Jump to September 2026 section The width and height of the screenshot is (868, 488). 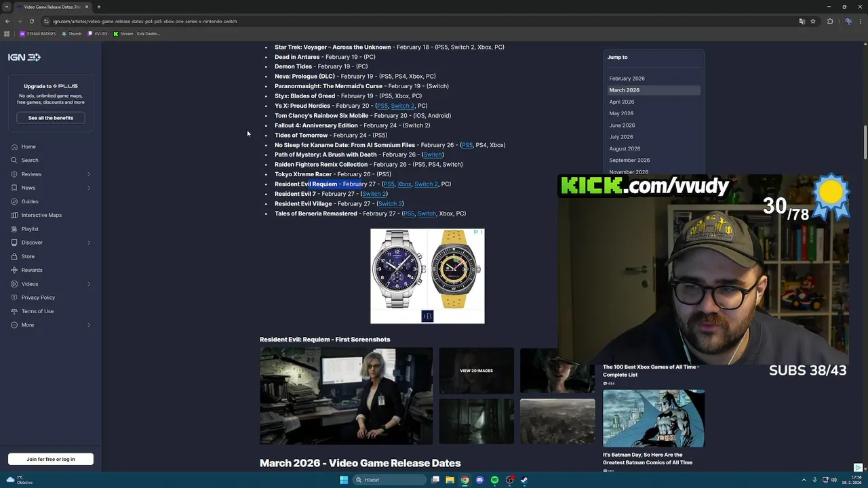(x=629, y=161)
